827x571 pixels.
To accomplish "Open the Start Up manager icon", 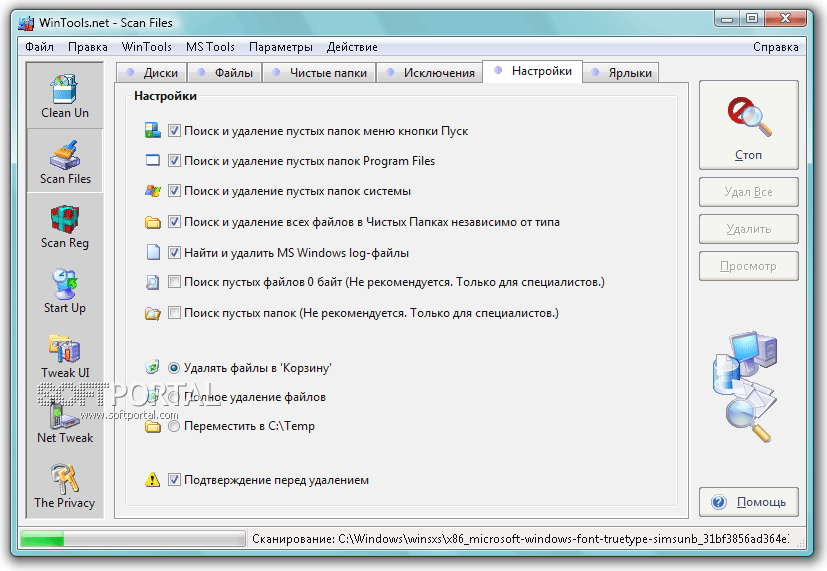I will pos(65,292).
